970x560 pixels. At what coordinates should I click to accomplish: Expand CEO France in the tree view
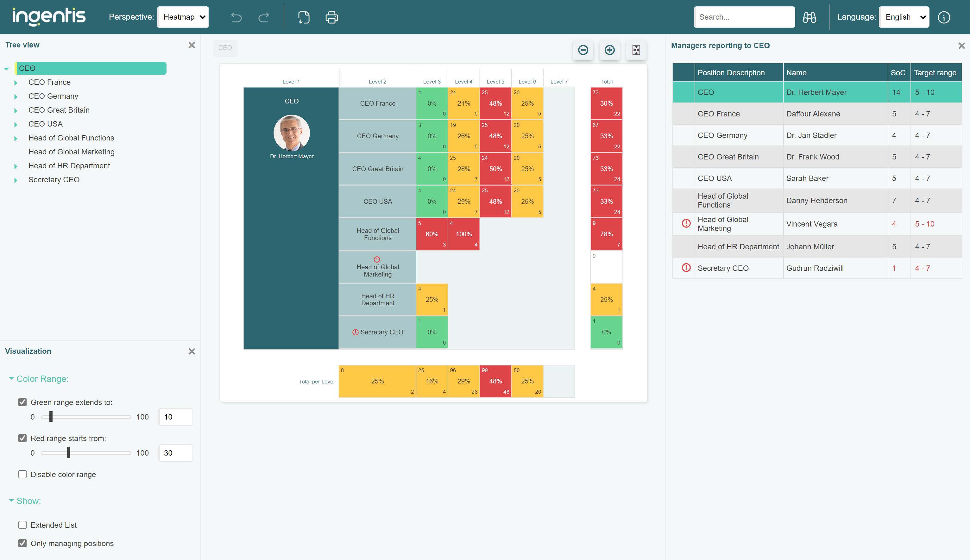16,82
